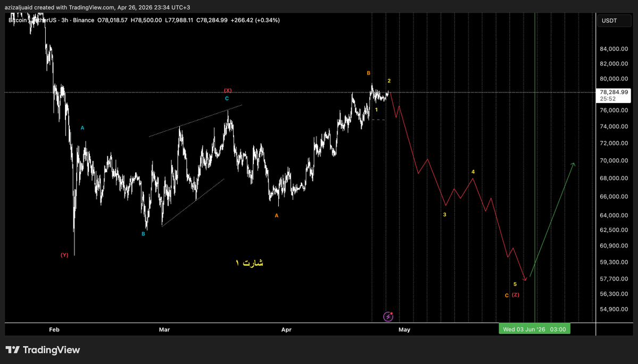Click the closing value C78,284.99

tap(212, 20)
